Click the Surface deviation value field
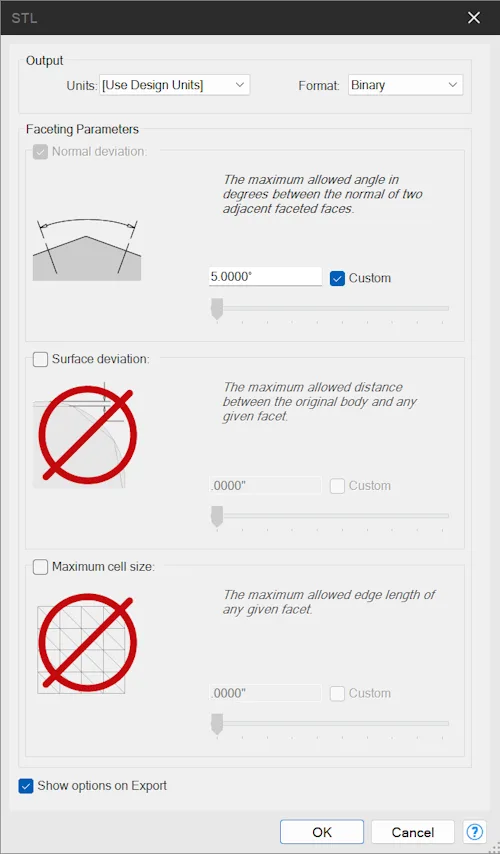This screenshot has height=854, width=500. pyautogui.click(x=265, y=485)
